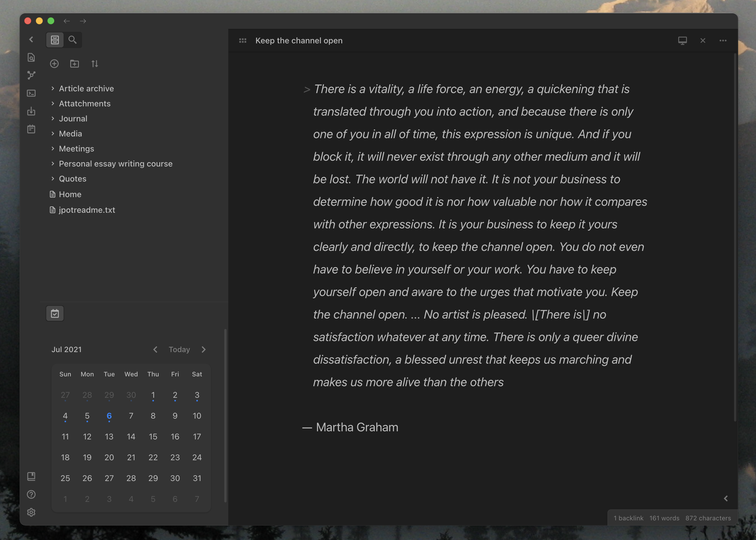Click the Today button in calendar
This screenshot has width=756, height=540.
(x=179, y=349)
